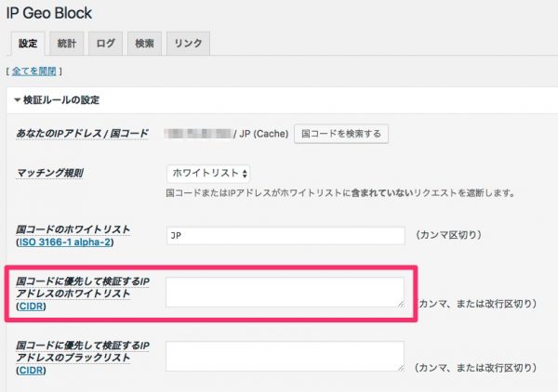This screenshot has width=558, height=392.
Task: Click the 全てを開閉 link
Action: (34, 72)
